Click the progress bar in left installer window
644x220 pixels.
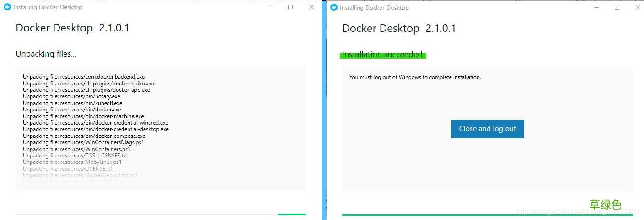click(x=161, y=214)
